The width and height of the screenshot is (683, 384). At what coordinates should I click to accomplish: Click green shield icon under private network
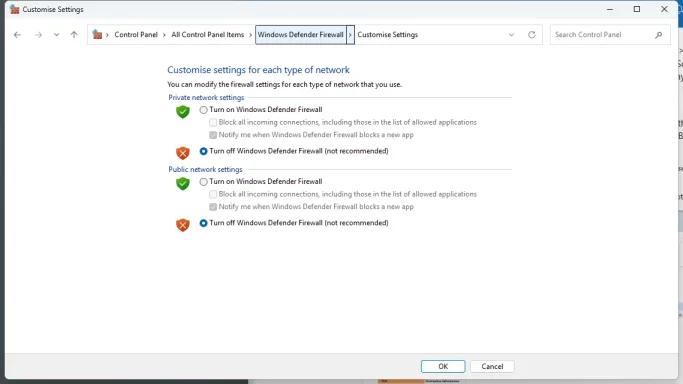tap(183, 112)
